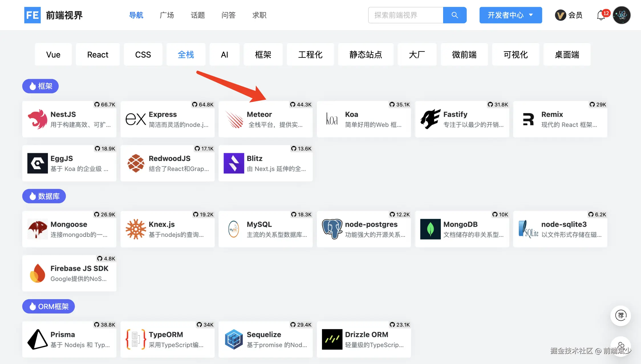Click the Fastify black cheetah logo

tap(430, 119)
